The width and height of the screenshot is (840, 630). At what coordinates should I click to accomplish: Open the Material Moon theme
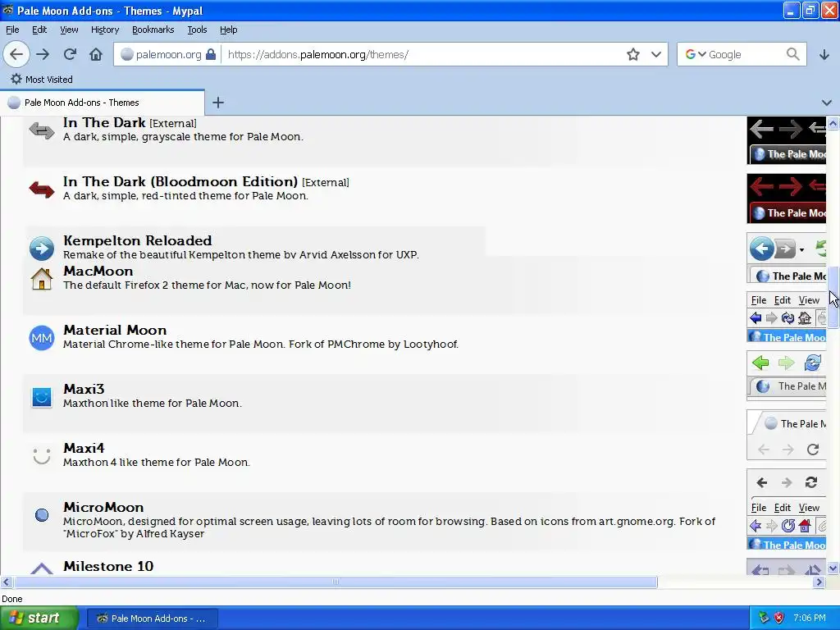115,330
